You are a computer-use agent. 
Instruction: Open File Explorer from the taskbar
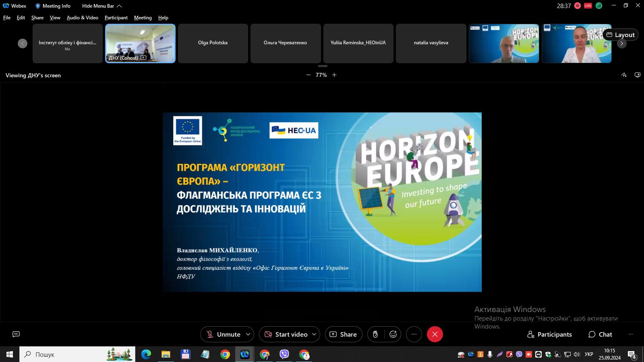point(166,354)
